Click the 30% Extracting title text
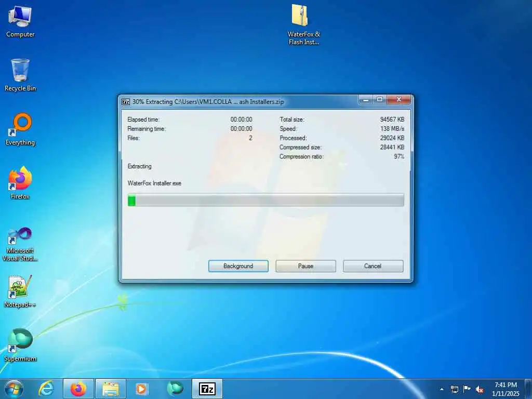Viewport: 532px width, 399px height. [208, 102]
